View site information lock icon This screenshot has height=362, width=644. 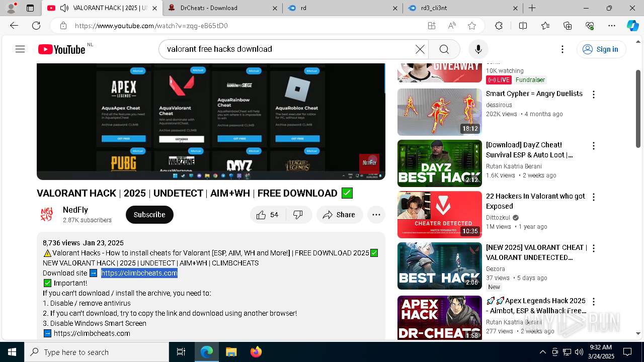tap(63, 26)
